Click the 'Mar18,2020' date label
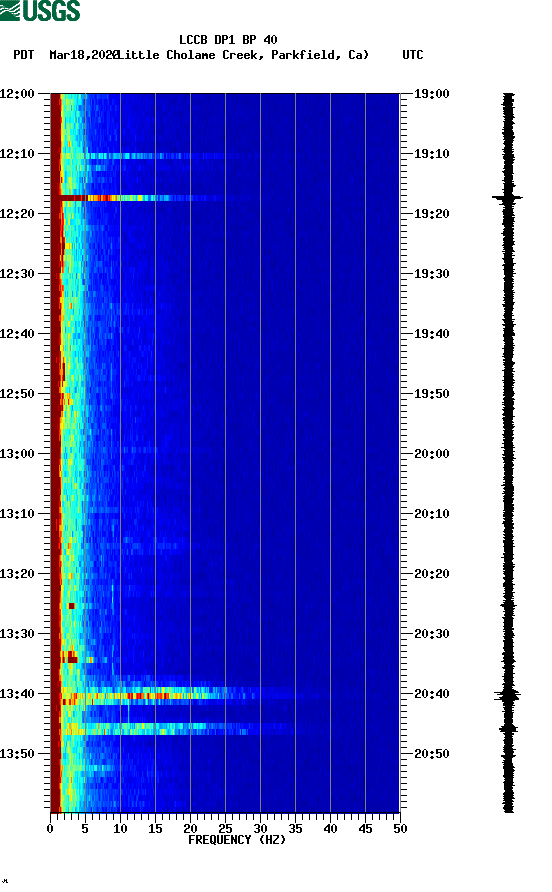The height and width of the screenshot is (892, 552). [84, 55]
